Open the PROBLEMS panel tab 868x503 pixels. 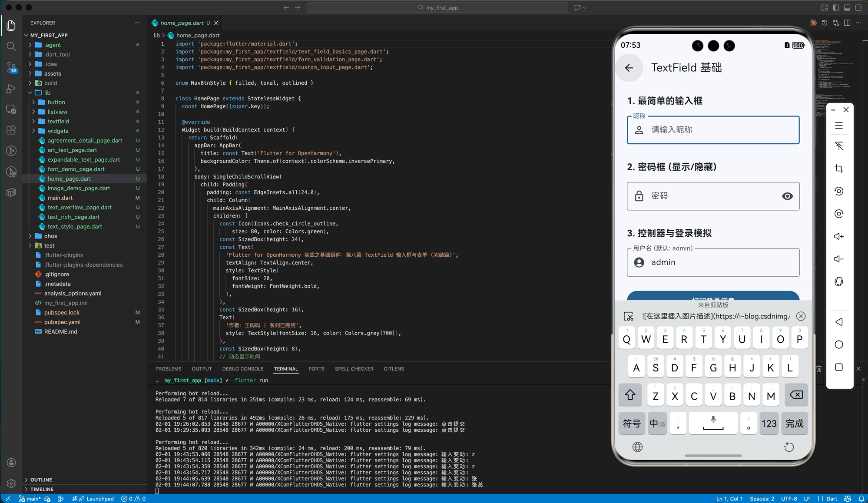(168, 369)
